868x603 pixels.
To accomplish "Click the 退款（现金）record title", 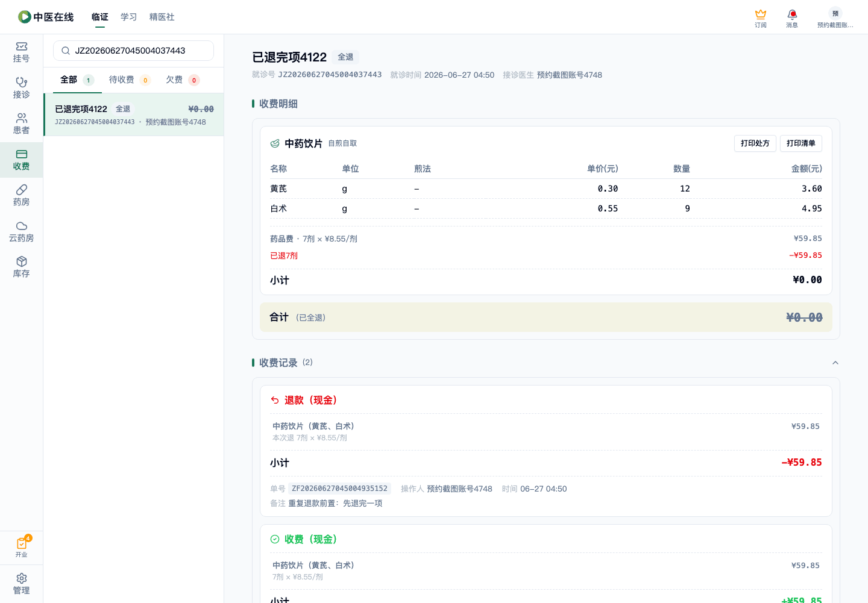I will pos(311,400).
